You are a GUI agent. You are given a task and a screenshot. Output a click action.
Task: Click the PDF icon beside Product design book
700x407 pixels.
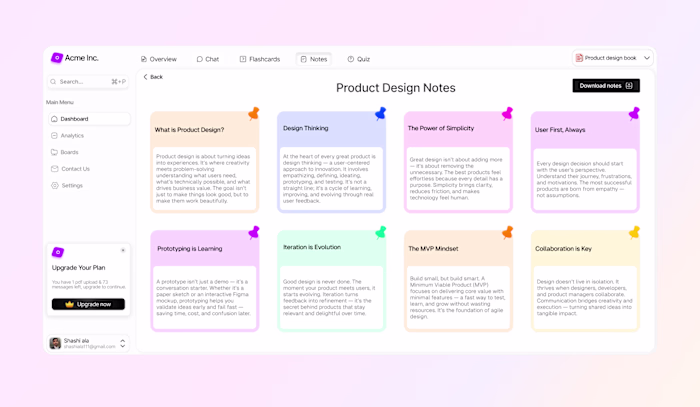click(579, 58)
